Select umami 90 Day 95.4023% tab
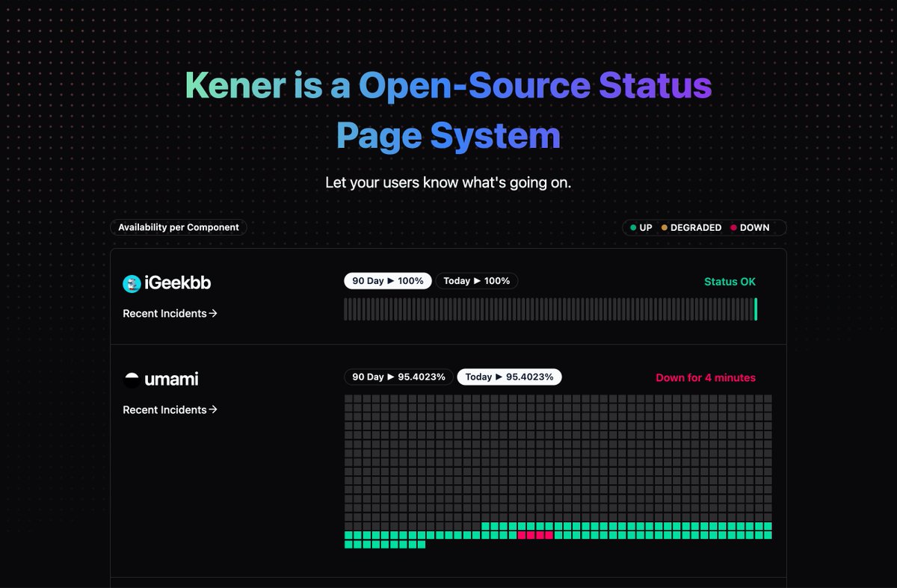The height and width of the screenshot is (588, 897). point(399,377)
